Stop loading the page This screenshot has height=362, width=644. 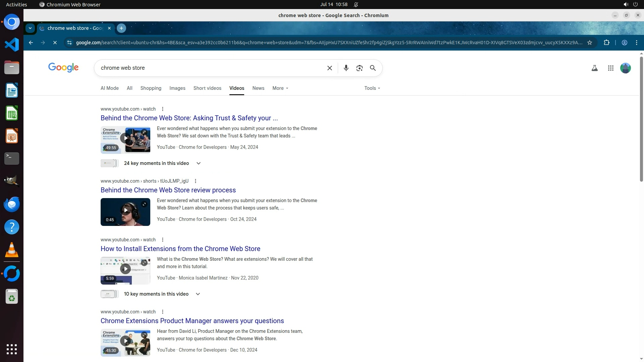55,43
